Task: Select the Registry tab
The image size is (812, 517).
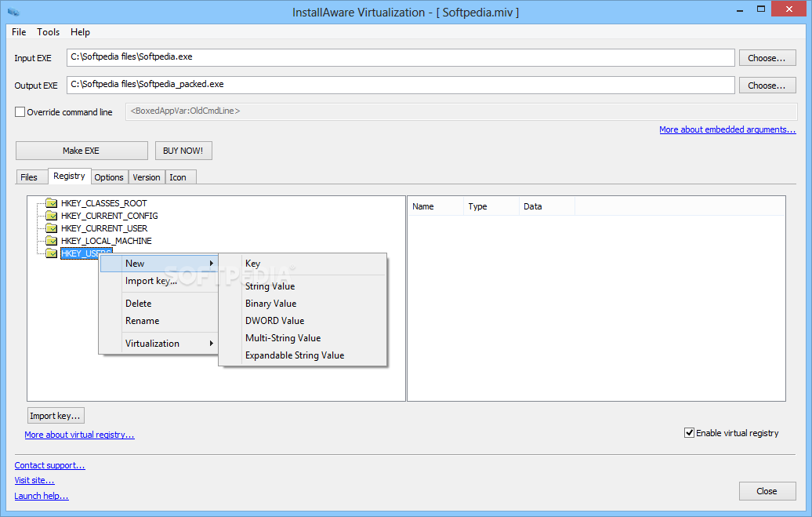Action: click(x=70, y=176)
